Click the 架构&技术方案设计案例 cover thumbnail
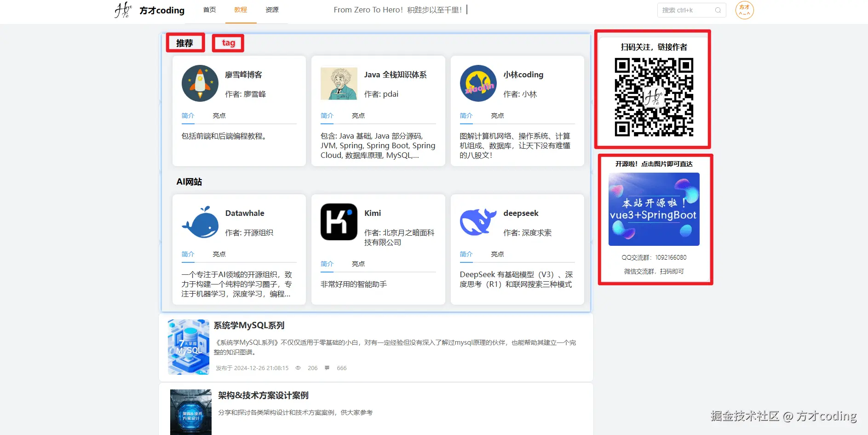This screenshot has height=435, width=868. (x=191, y=412)
